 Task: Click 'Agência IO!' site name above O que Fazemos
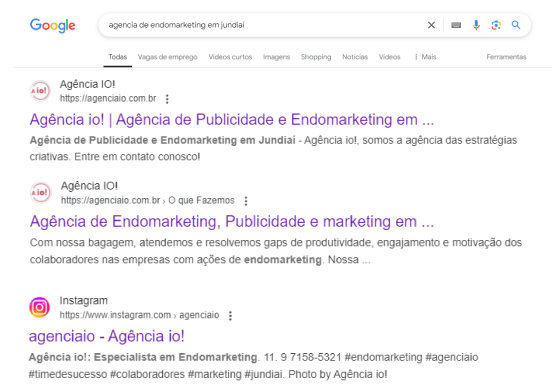click(x=89, y=186)
